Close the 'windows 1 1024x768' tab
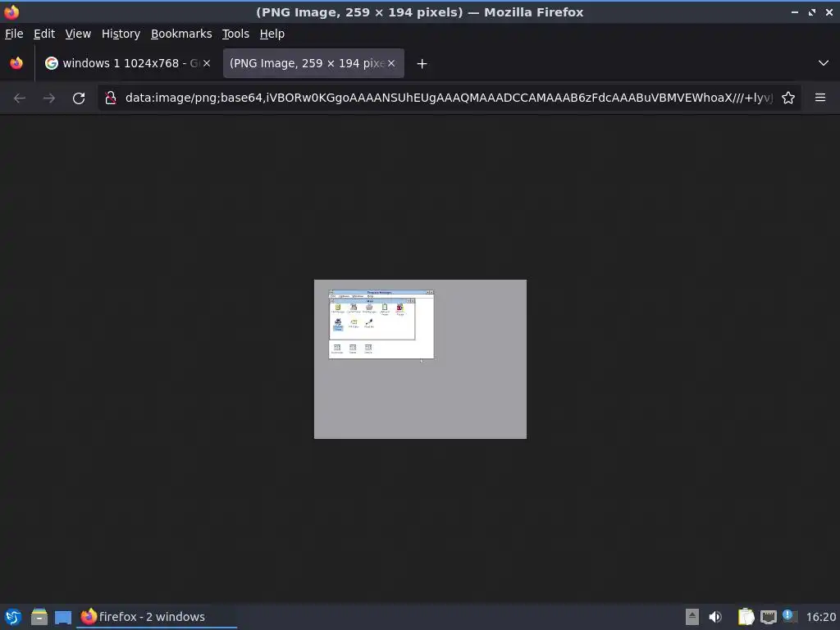840x630 pixels. [207, 63]
